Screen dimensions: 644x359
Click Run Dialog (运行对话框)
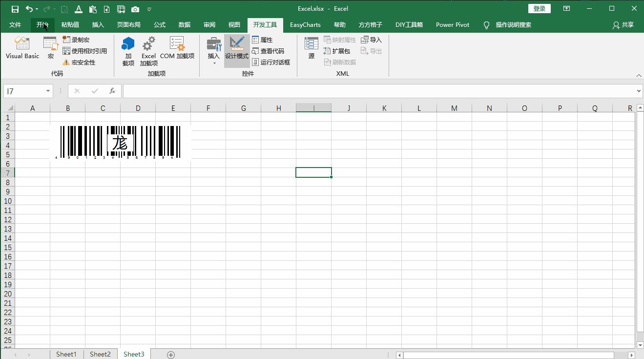click(271, 63)
